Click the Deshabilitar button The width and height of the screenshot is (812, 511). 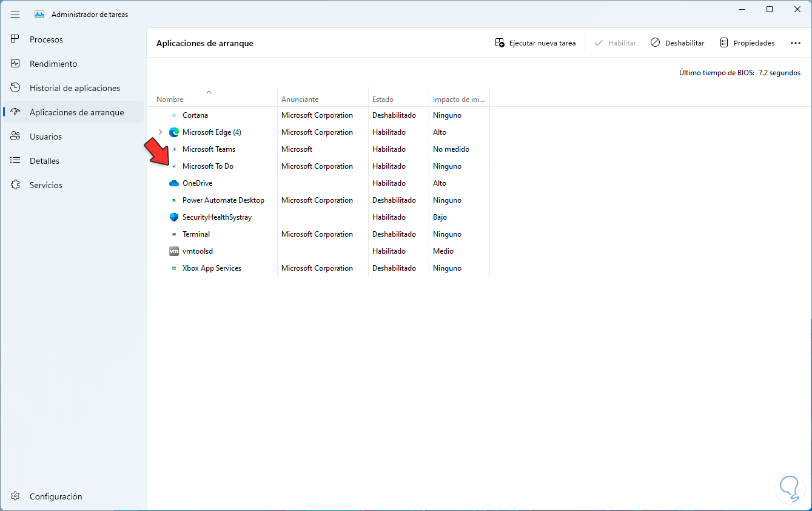pyautogui.click(x=677, y=43)
